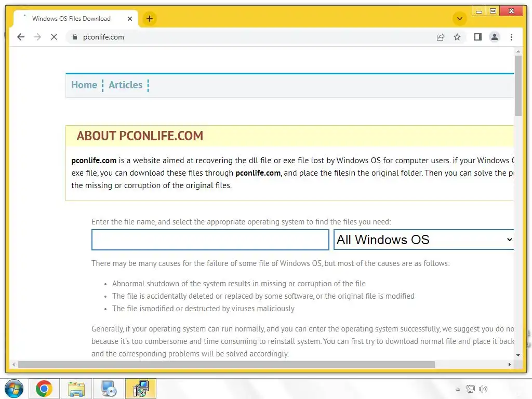Stop loading the page
This screenshot has width=532, height=399.
[x=54, y=37]
